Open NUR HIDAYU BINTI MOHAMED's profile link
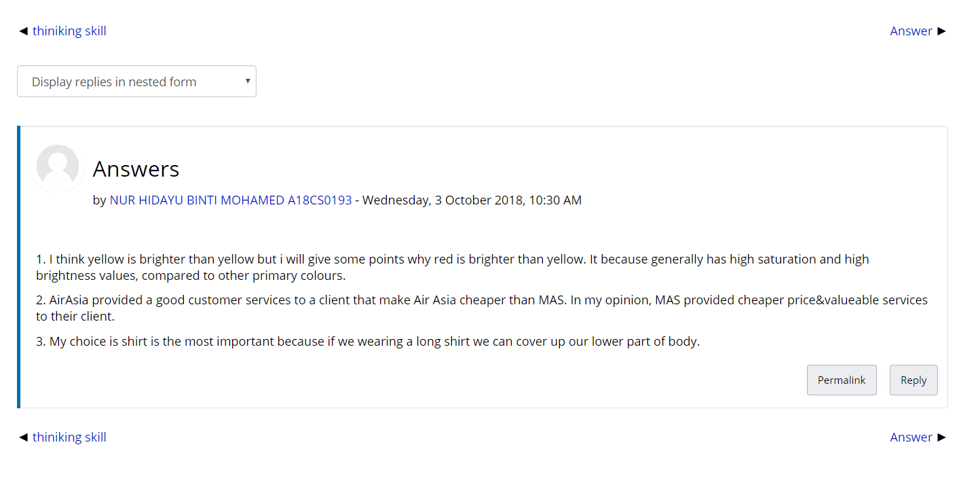Viewport: 980px width, 502px height. (x=231, y=200)
